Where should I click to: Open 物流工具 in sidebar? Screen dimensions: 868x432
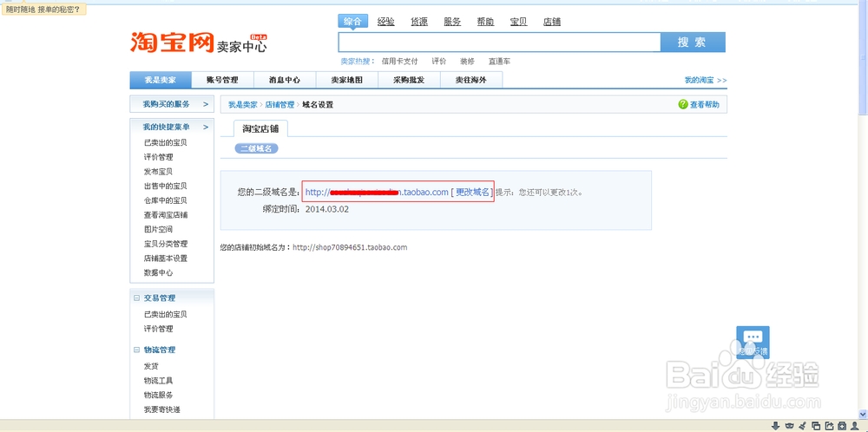[158, 381]
